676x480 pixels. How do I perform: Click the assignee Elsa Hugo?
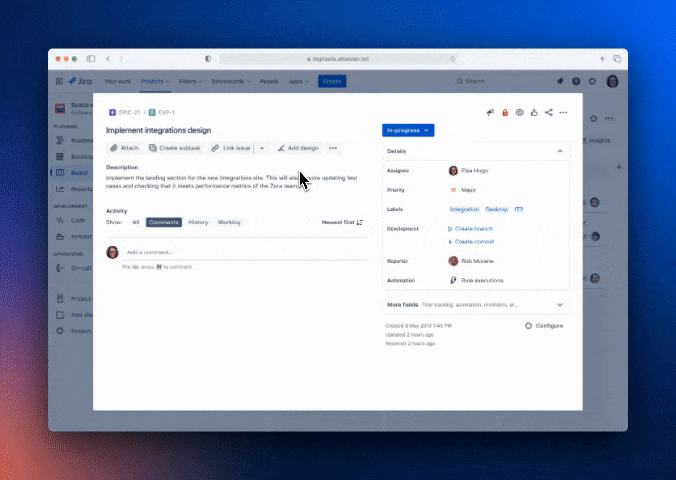point(469,170)
